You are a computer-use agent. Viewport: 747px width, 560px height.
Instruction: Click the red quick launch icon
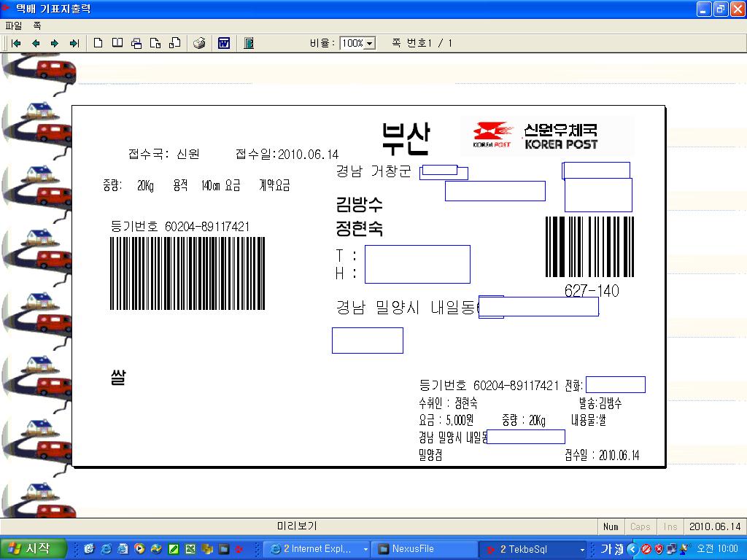tap(239, 549)
